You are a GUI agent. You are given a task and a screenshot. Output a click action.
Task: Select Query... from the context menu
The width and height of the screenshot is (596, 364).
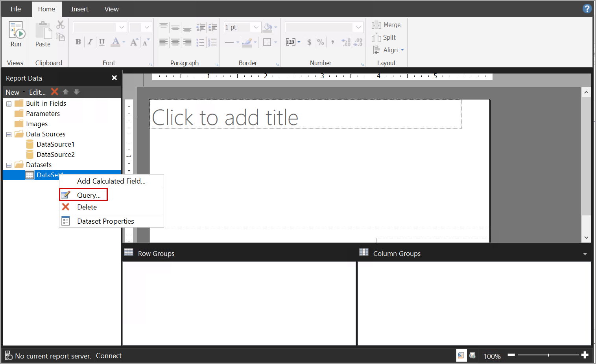(89, 195)
